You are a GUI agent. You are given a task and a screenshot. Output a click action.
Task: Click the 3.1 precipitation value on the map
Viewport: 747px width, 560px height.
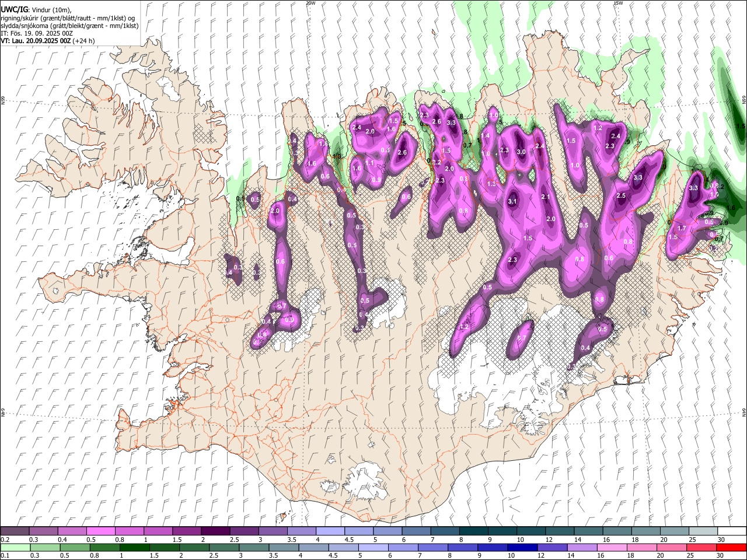(x=513, y=201)
